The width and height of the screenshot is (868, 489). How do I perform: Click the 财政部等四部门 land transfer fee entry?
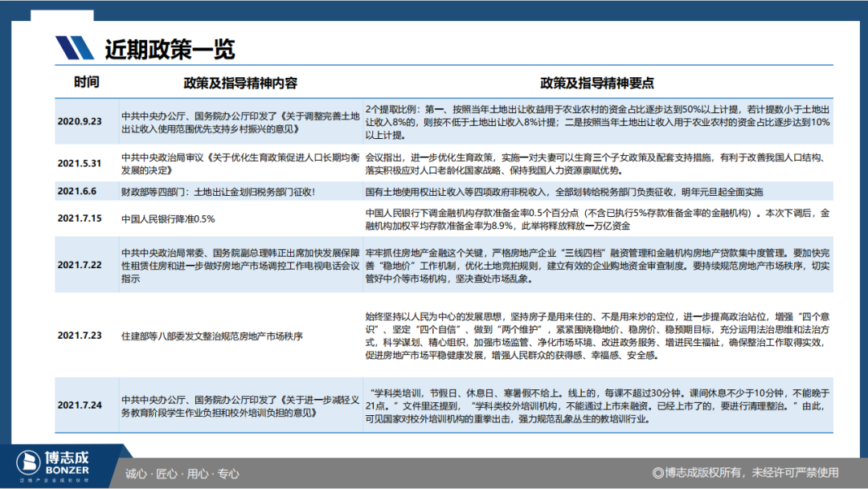pyautogui.click(x=218, y=191)
